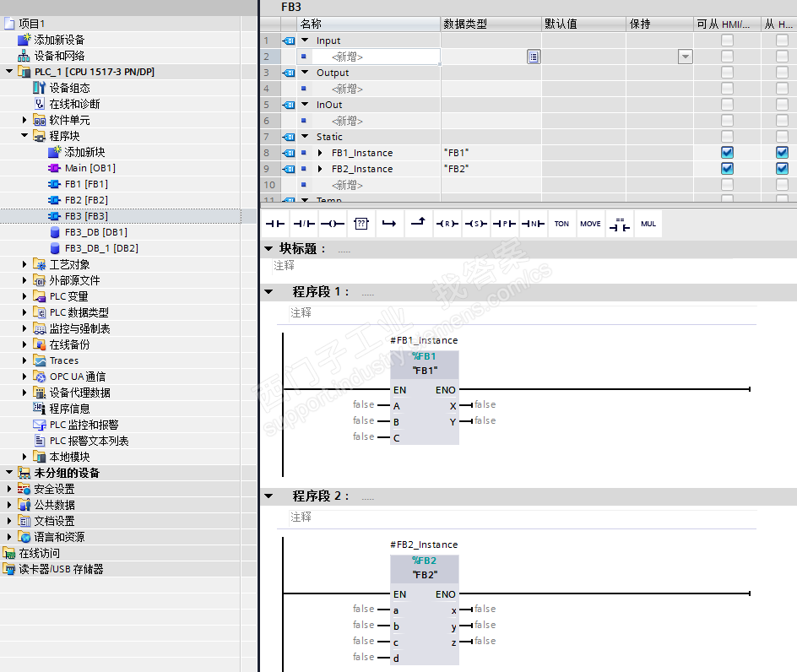Select the FB1 call box in Network 1

[x=425, y=398]
